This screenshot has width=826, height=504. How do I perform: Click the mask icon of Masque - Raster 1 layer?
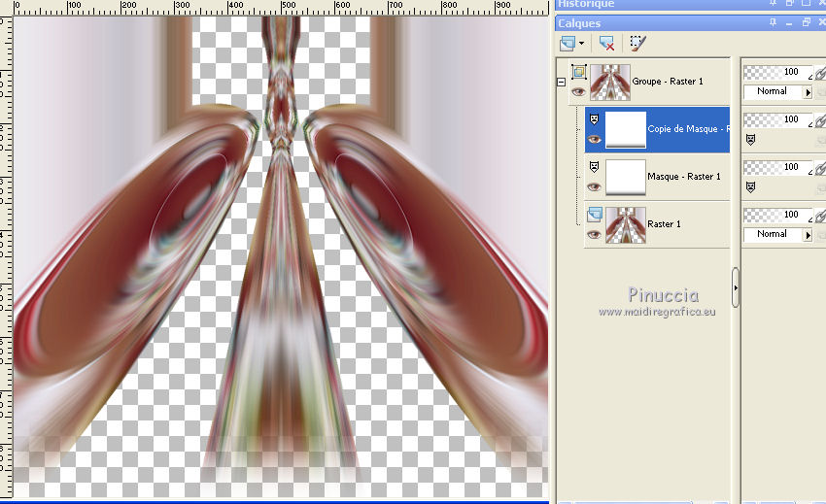(594, 167)
